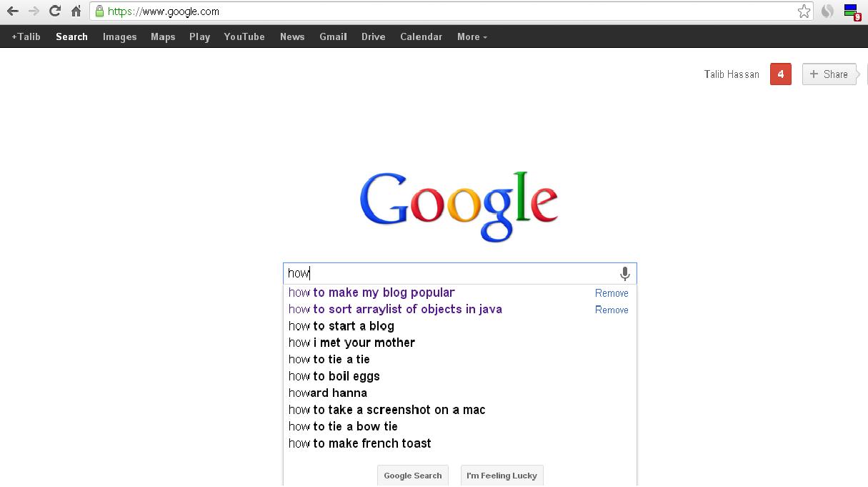Switch to Images in the navigation bar
This screenshot has width=868, height=487.
[119, 36]
